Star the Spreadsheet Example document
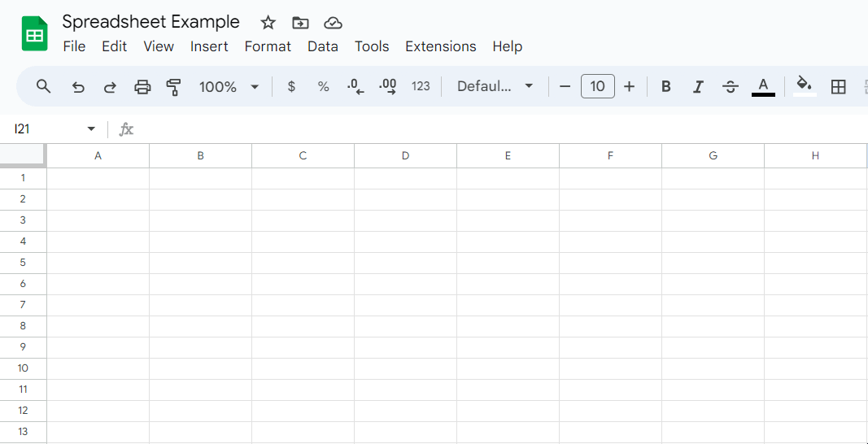 [268, 23]
